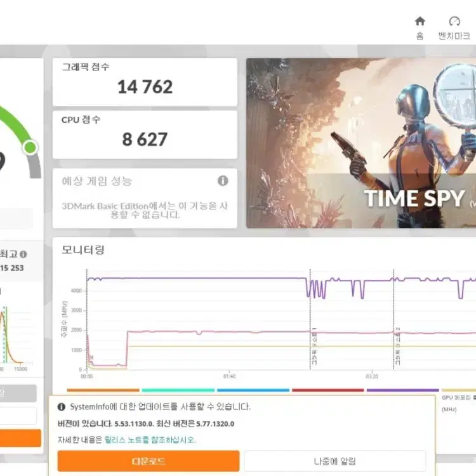476x476 pixels.
Task: Click the first graphics test marker line
Action: [x=310, y=319]
